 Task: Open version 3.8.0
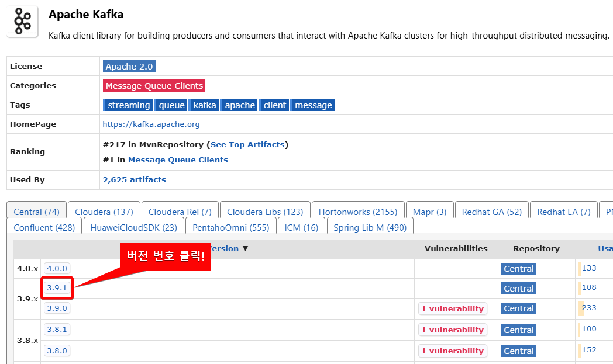[x=57, y=351]
